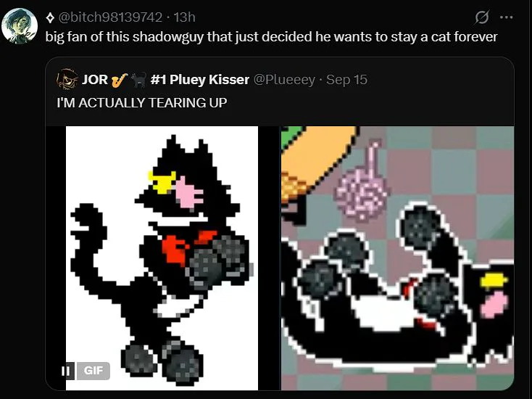Open the checkered-floor cat image
Screen dimensions: 532x399
tap(397, 258)
